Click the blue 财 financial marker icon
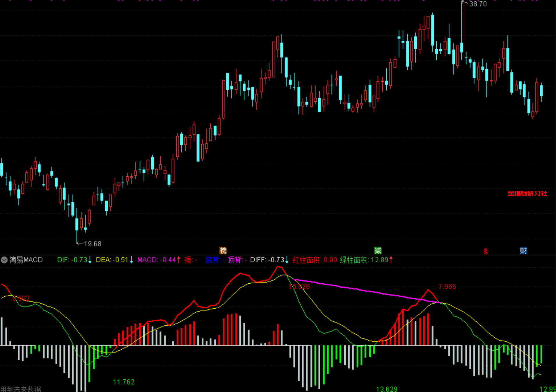The width and height of the screenshot is (556, 392). click(x=523, y=250)
